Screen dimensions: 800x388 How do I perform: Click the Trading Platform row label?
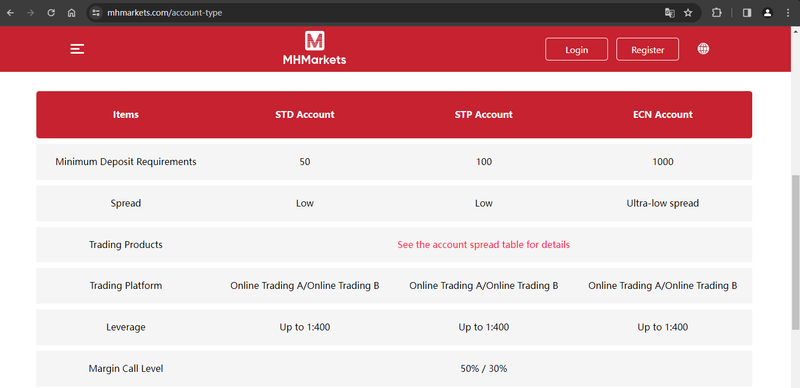click(126, 285)
